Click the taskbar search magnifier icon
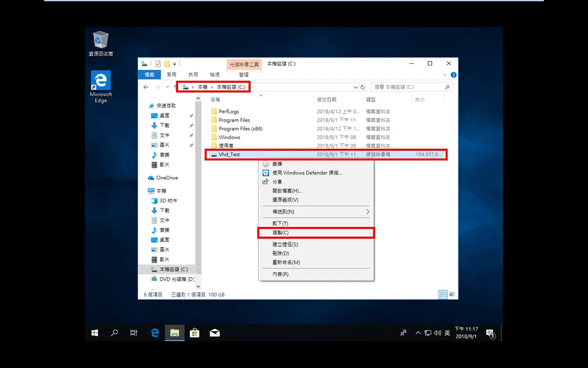This screenshot has width=588, height=368. pos(114,333)
